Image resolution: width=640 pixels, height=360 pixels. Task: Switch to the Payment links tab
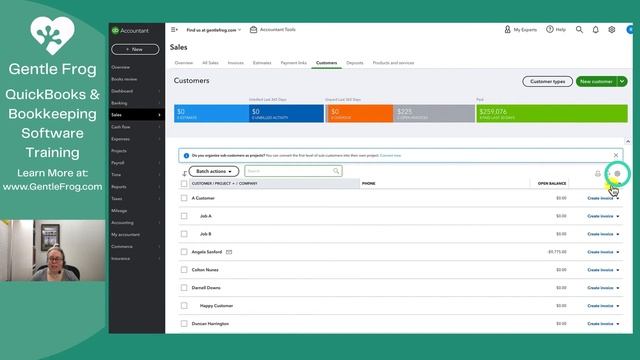[x=293, y=63]
